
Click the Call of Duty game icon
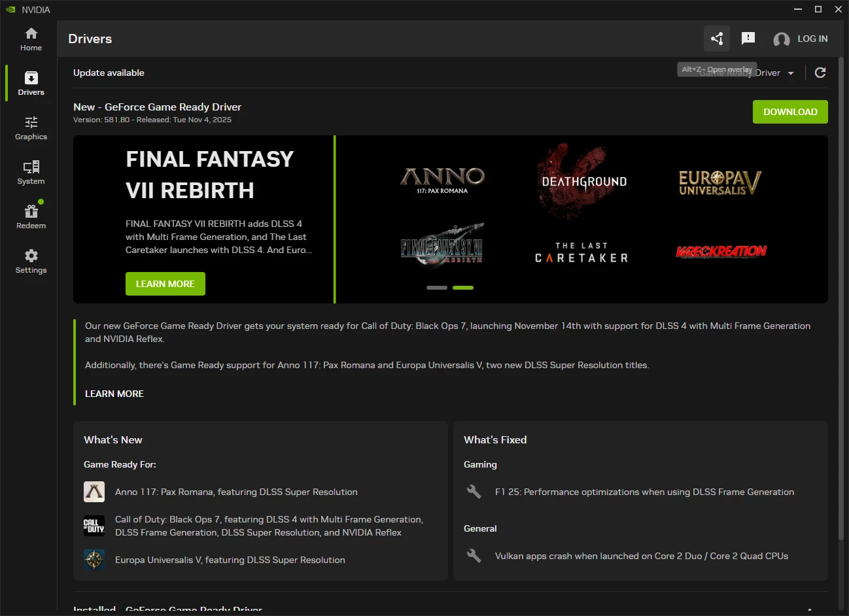point(94,526)
